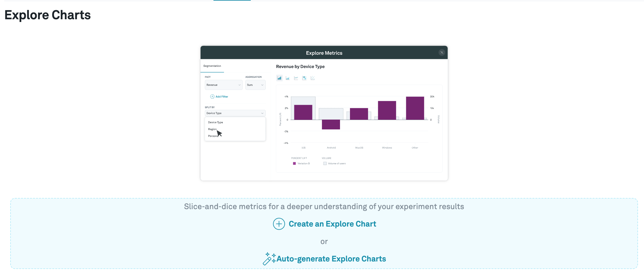This screenshot has height=275, width=644.
Task: Choose Region from the split-by list
Action: point(212,129)
